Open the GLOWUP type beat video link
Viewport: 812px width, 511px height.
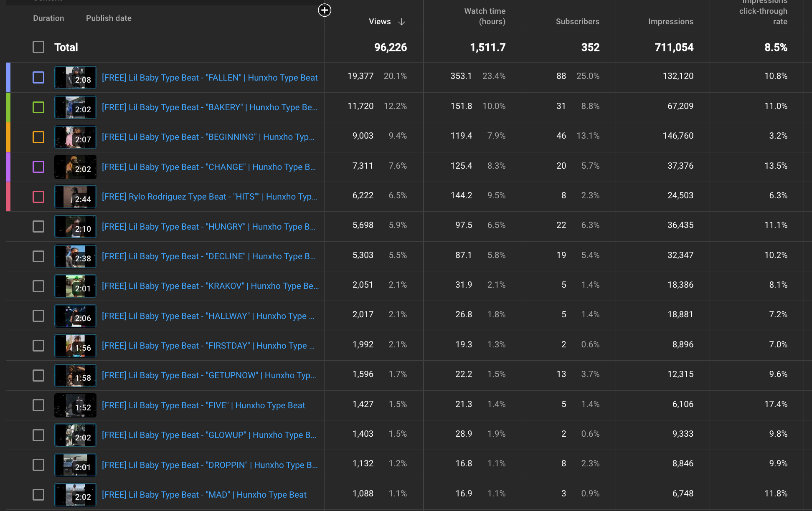coord(209,435)
